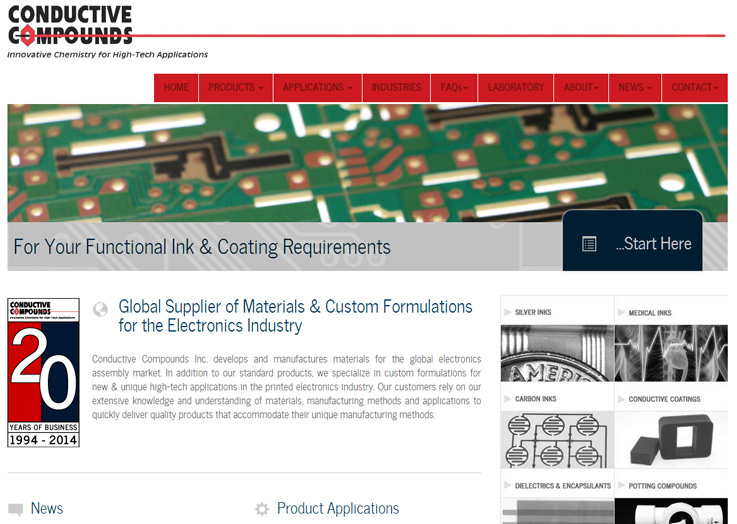Expand the PRODUCTS dropdown menu

tap(235, 87)
